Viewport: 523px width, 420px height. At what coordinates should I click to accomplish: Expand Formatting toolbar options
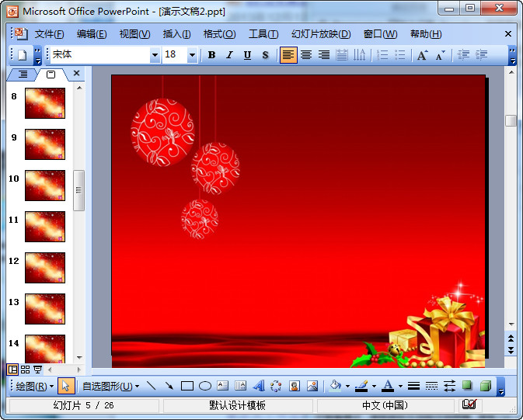point(512,56)
